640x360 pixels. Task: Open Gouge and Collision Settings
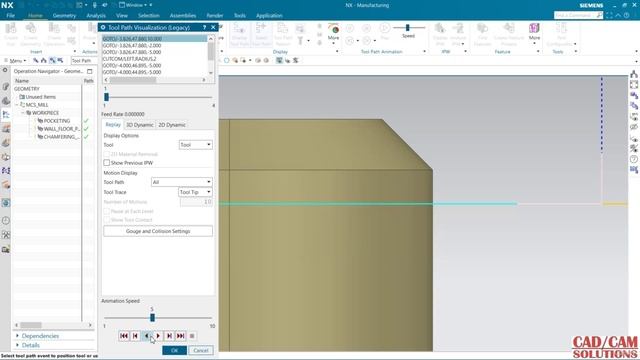158,231
